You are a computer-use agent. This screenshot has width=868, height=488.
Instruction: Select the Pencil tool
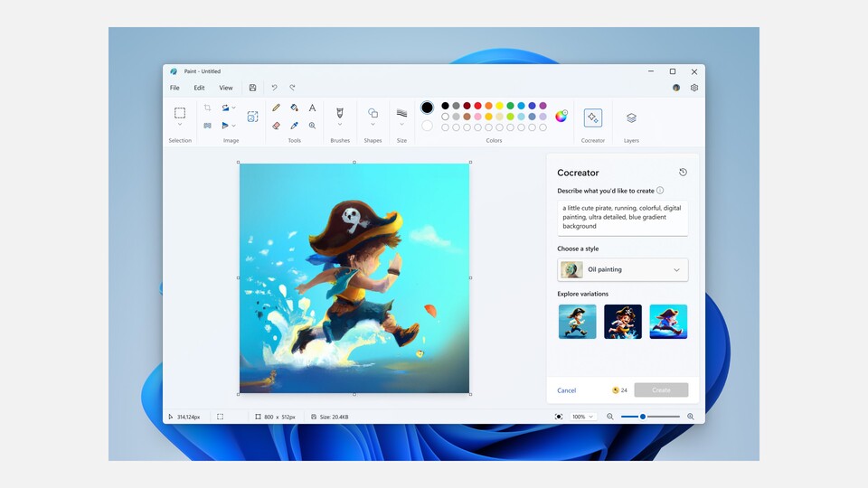(276, 108)
